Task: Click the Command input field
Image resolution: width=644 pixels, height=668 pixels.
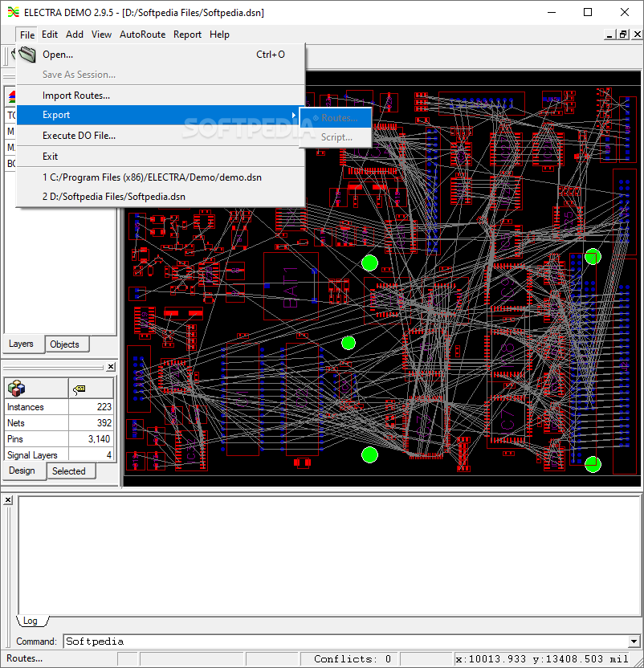Action: click(x=345, y=642)
